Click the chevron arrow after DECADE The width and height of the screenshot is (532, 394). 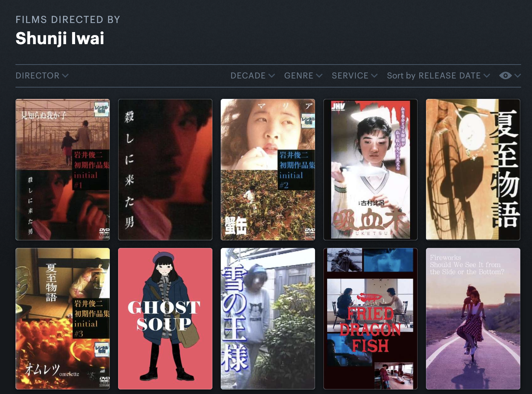(271, 75)
